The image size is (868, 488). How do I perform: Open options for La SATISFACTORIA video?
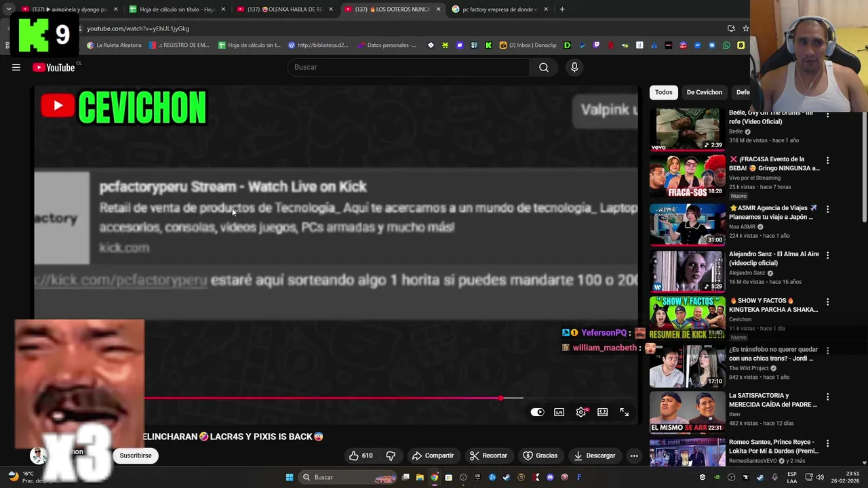(827, 396)
